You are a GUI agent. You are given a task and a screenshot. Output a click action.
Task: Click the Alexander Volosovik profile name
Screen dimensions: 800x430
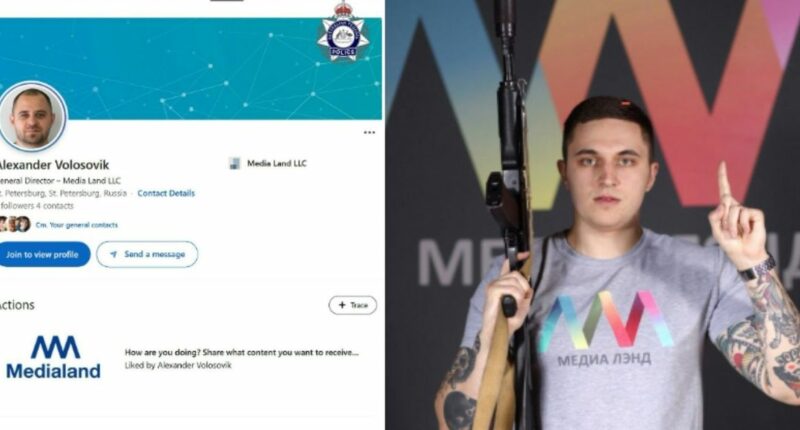pyautogui.click(x=53, y=165)
